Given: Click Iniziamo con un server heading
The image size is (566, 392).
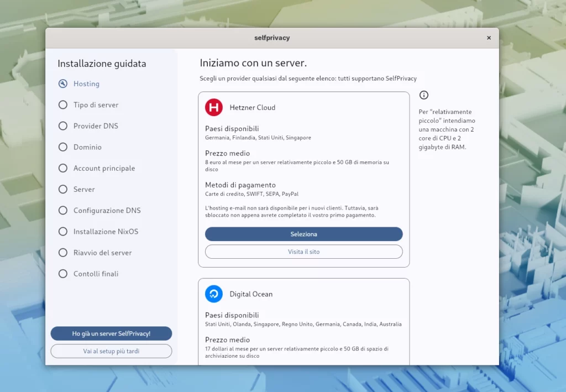Looking at the screenshot, I should [x=253, y=63].
